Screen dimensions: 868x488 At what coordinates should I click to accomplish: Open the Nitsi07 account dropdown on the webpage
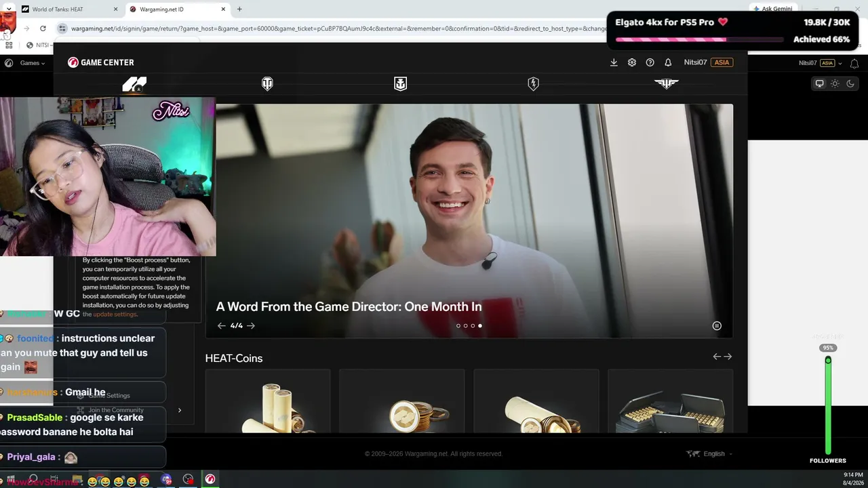[x=821, y=63]
